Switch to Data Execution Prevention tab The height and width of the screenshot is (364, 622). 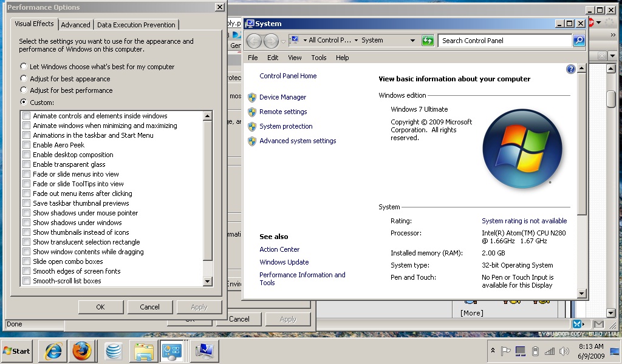click(136, 24)
